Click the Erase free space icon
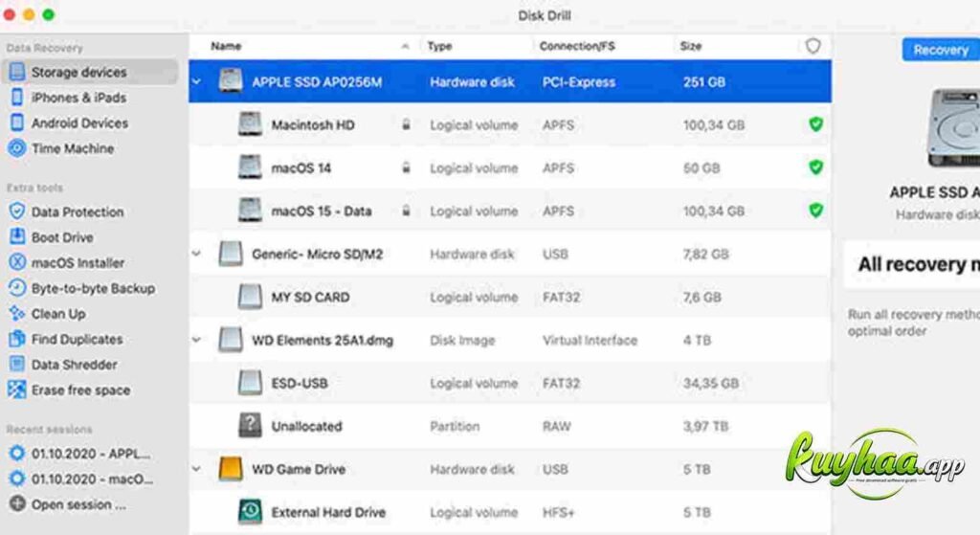The height and width of the screenshot is (535, 980). point(17,390)
